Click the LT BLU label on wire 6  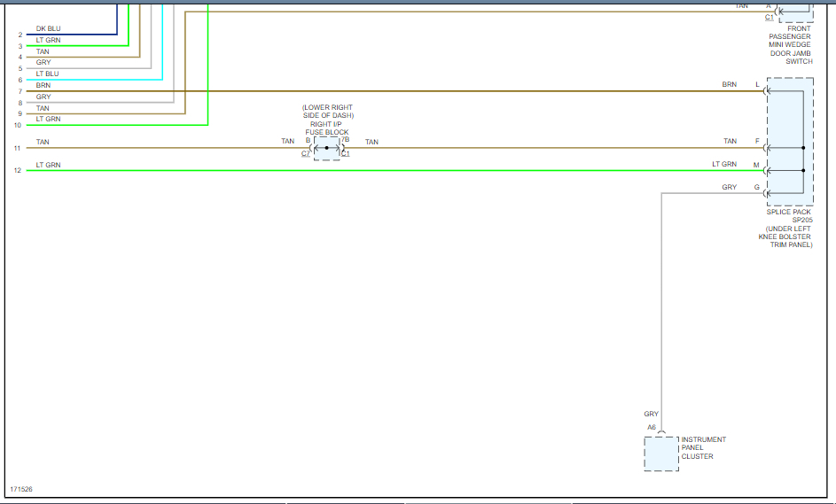tap(48, 74)
